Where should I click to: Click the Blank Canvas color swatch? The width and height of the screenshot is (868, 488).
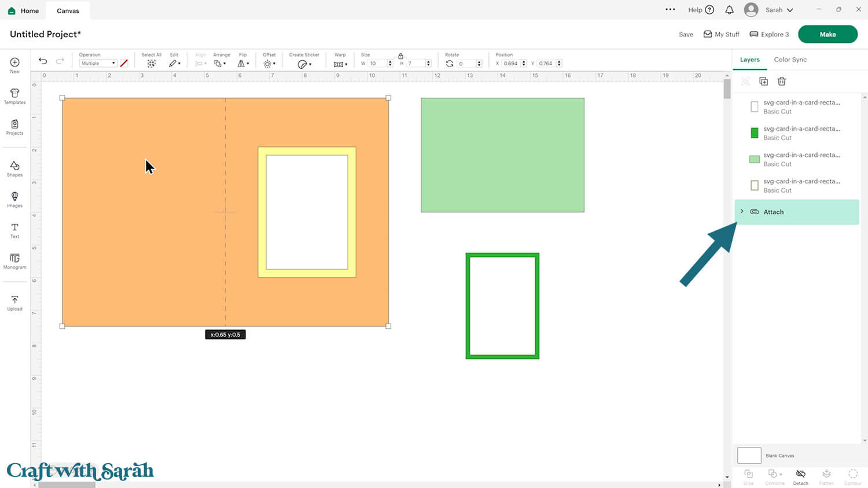click(749, 456)
